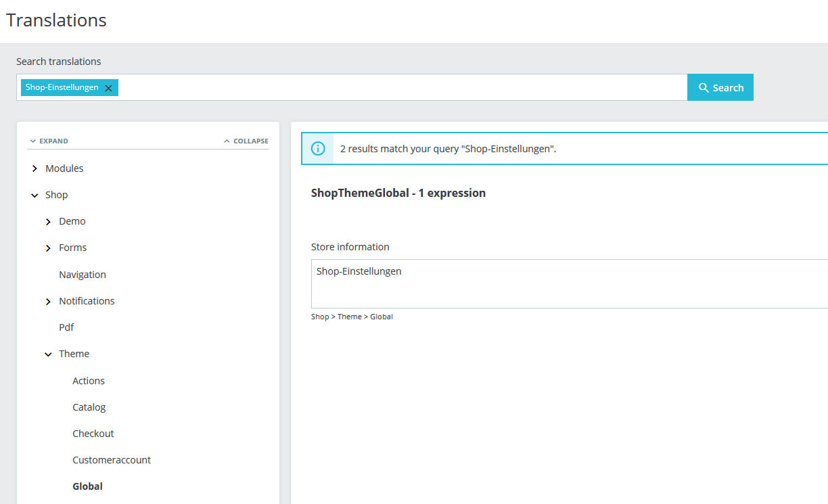The width and height of the screenshot is (828, 504).
Task: Collapse the Shop tree chevron
Action: click(34, 195)
